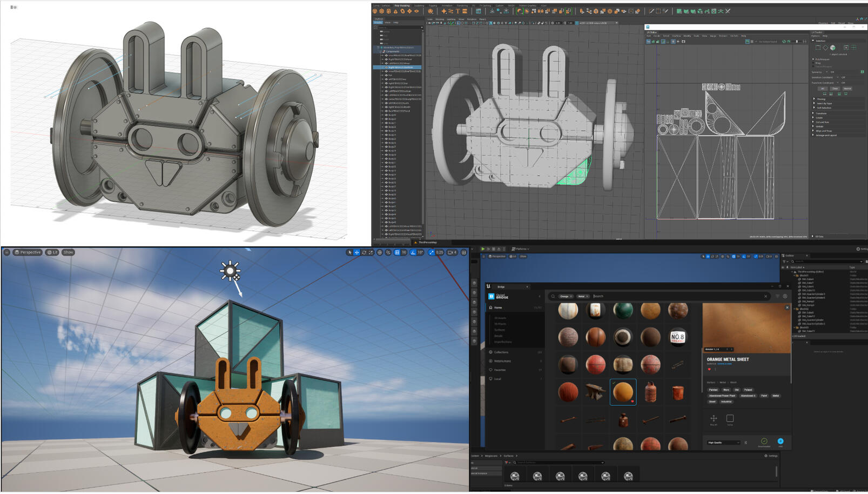This screenshot has height=494, width=868.
Task: Click the favorite heart under Orange Metal Sheet
Action: coord(709,369)
